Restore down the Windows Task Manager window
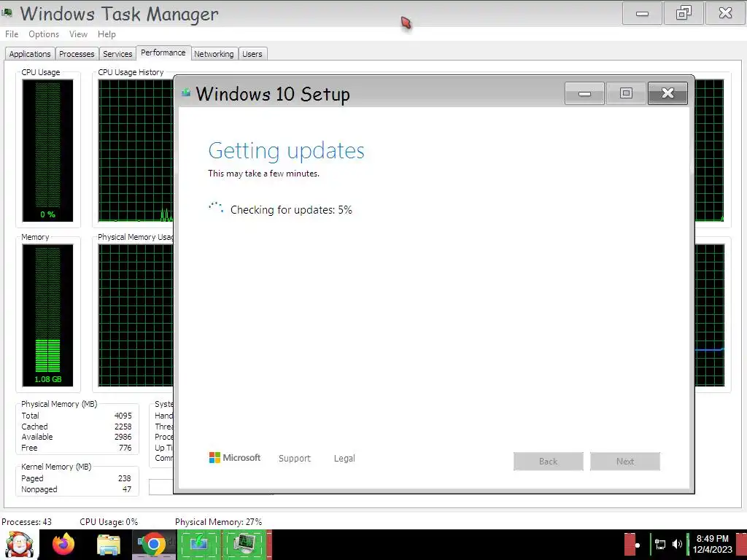The height and width of the screenshot is (560, 747). (684, 13)
